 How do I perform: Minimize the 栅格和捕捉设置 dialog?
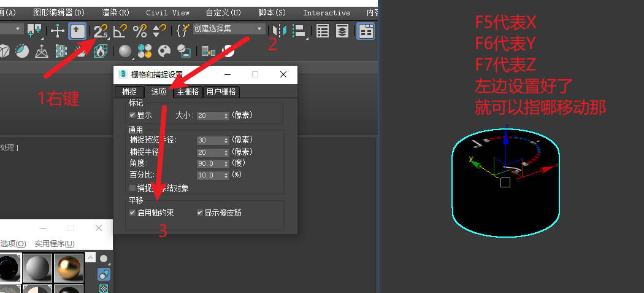point(228,74)
